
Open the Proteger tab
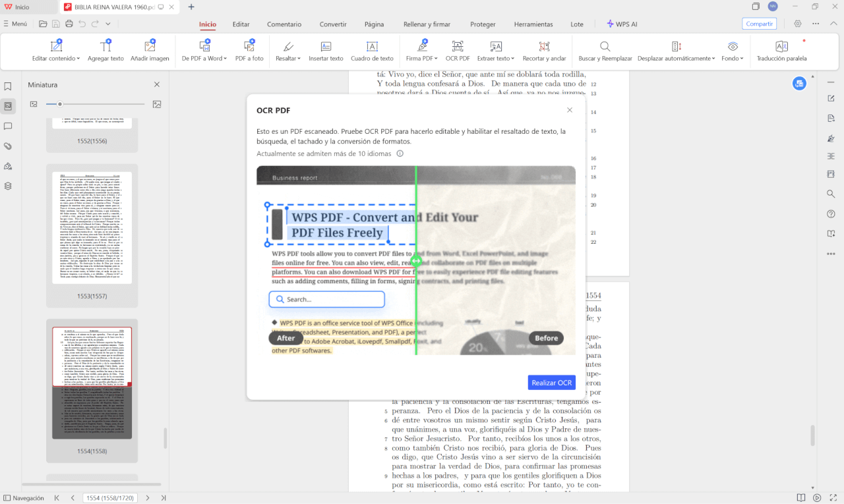coord(483,24)
